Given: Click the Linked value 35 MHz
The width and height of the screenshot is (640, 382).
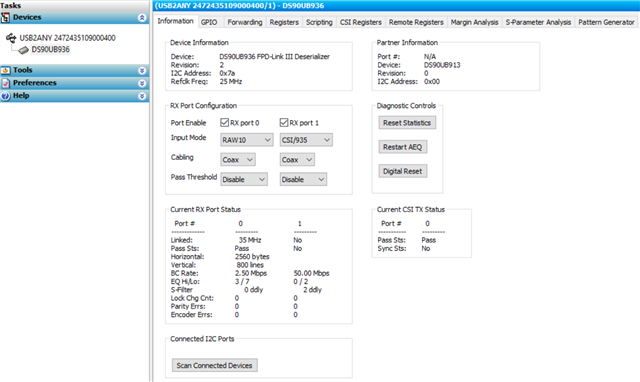Looking at the screenshot, I should pos(250,240).
